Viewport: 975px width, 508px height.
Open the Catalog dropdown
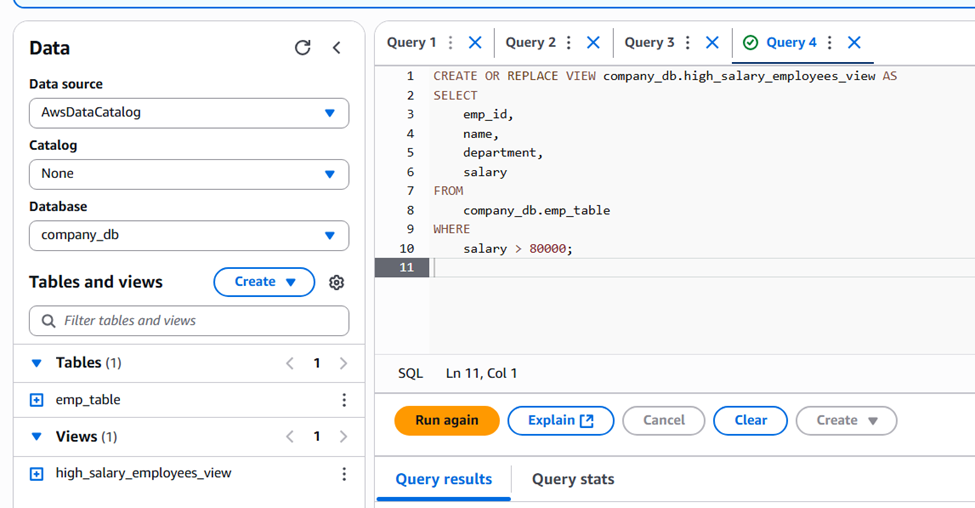189,173
